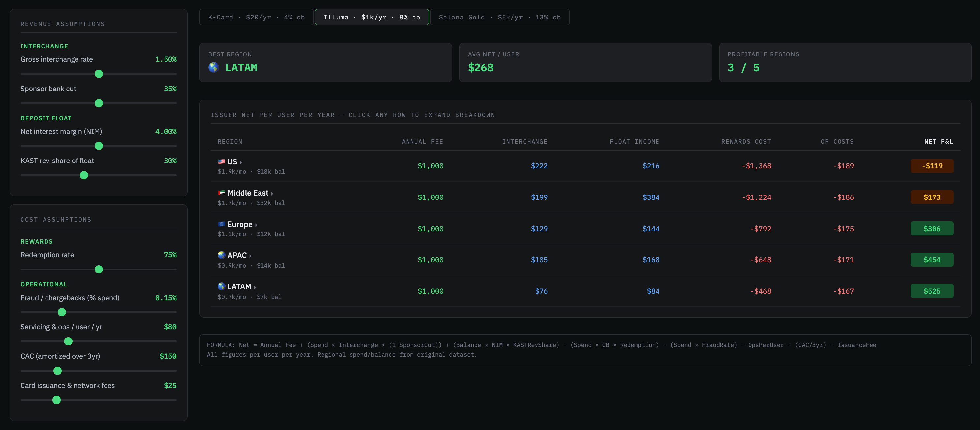Expand the Middle East row breakdown
Image resolution: width=980 pixels, height=430 pixels.
tap(272, 194)
